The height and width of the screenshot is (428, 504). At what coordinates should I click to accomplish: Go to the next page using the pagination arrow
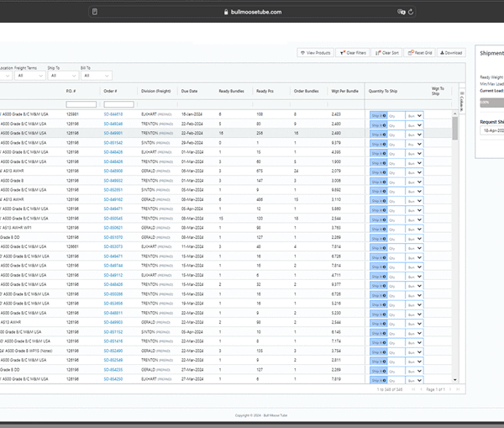point(450,390)
